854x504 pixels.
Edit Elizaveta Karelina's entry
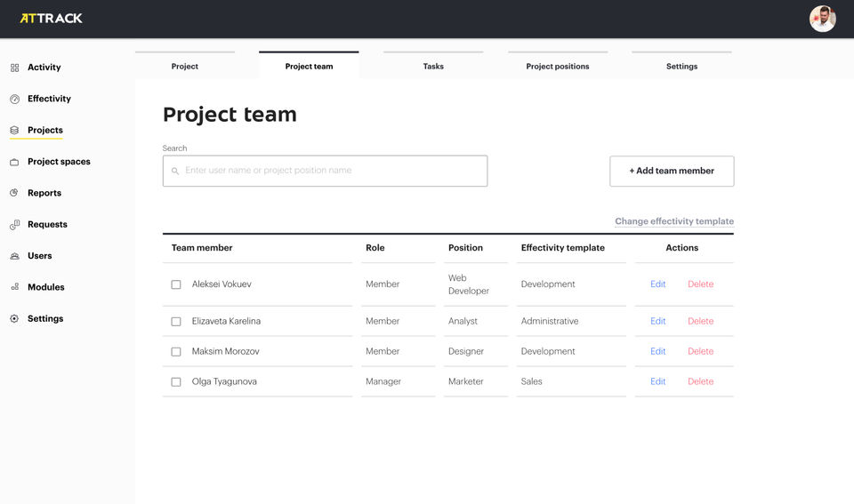click(658, 321)
